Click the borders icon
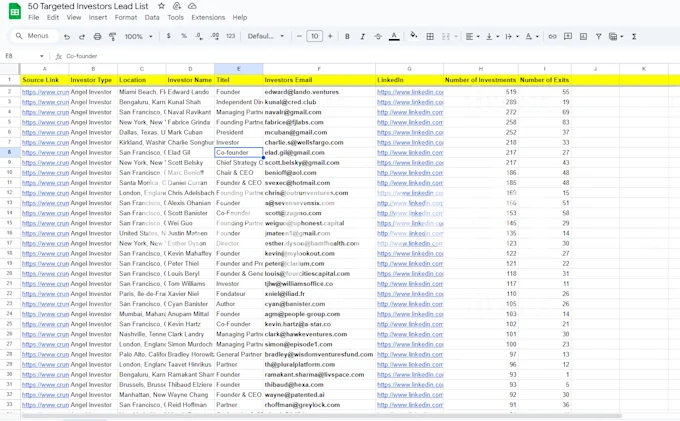The image size is (680, 421). (430, 37)
